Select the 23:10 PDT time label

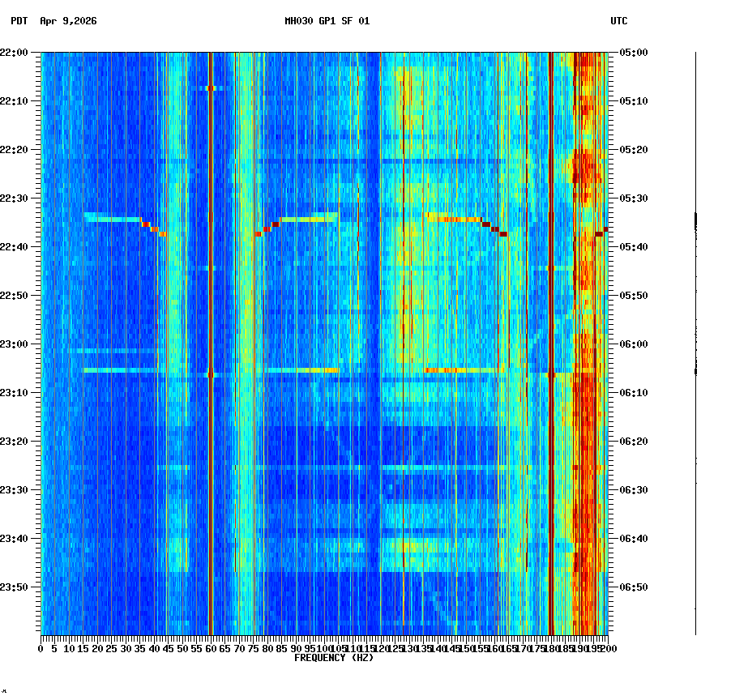tap(14, 393)
